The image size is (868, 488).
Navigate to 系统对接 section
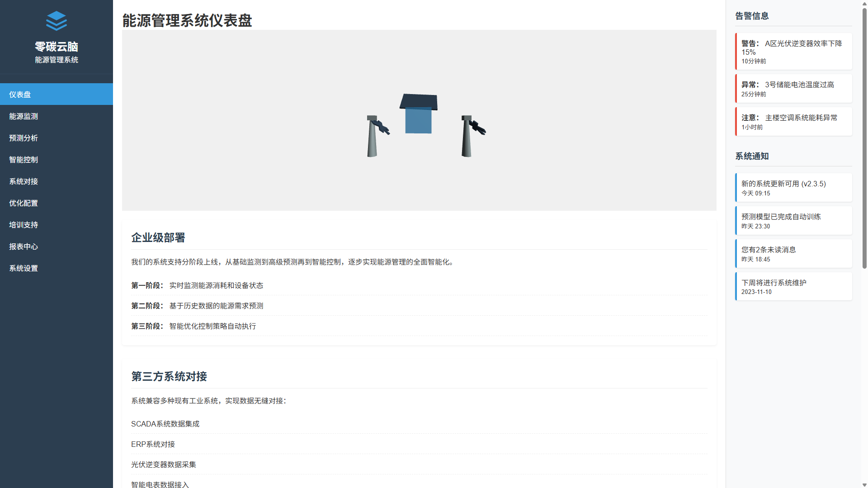(57, 181)
